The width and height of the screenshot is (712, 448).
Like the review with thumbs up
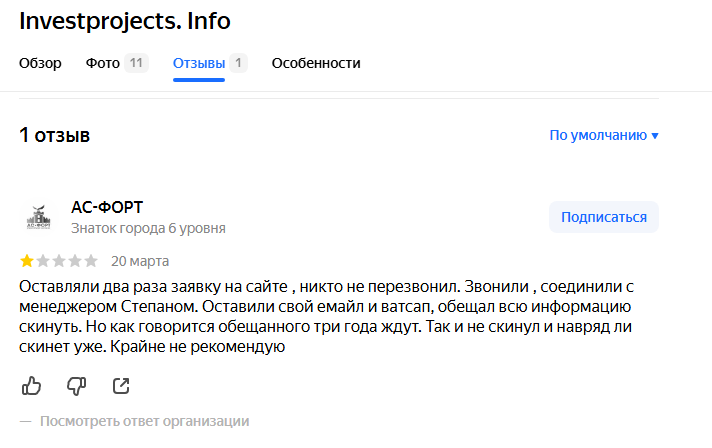(x=31, y=385)
